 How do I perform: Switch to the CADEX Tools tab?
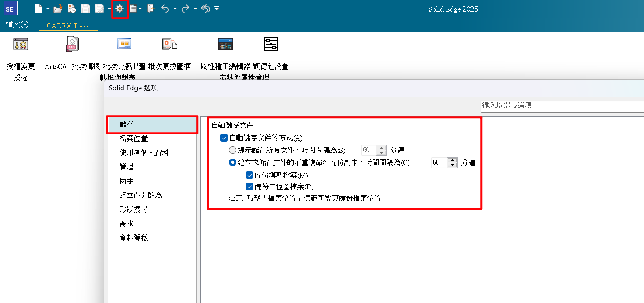(x=68, y=26)
